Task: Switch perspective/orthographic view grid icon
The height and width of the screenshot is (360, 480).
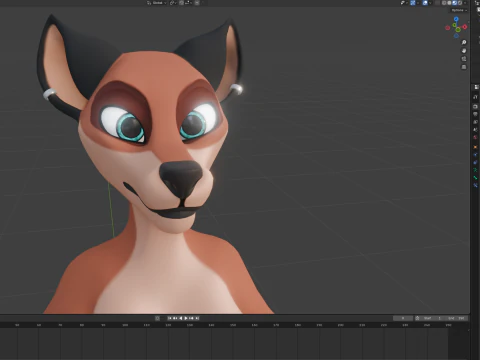Action: (x=464, y=67)
